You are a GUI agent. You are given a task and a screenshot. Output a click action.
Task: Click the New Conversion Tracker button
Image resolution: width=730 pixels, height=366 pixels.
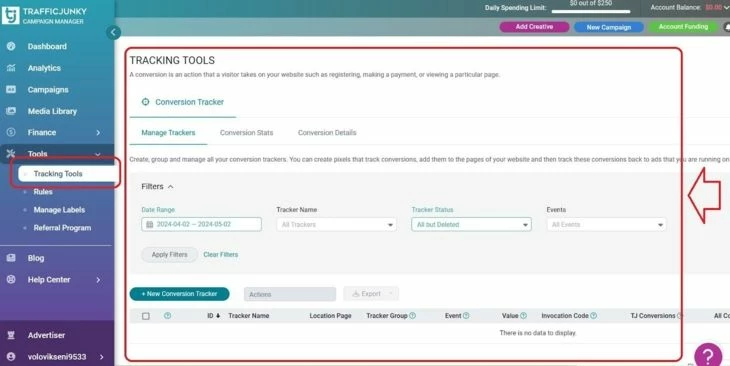(x=180, y=294)
